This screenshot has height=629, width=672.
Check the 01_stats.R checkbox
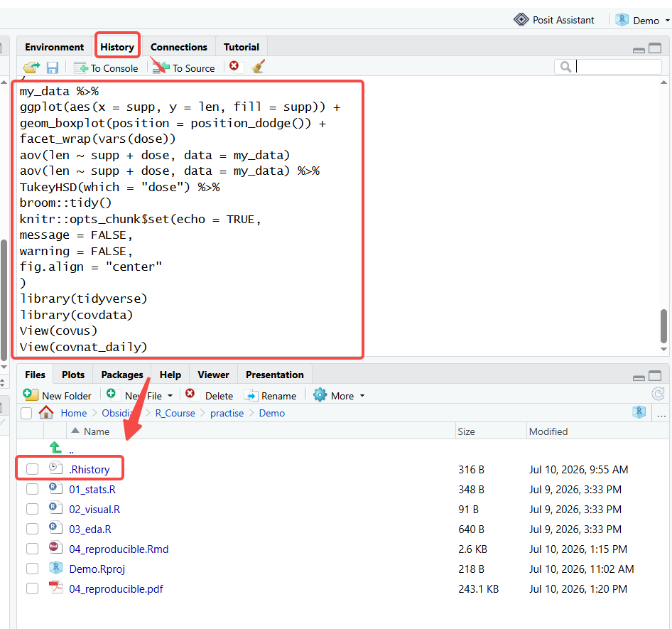[32, 489]
